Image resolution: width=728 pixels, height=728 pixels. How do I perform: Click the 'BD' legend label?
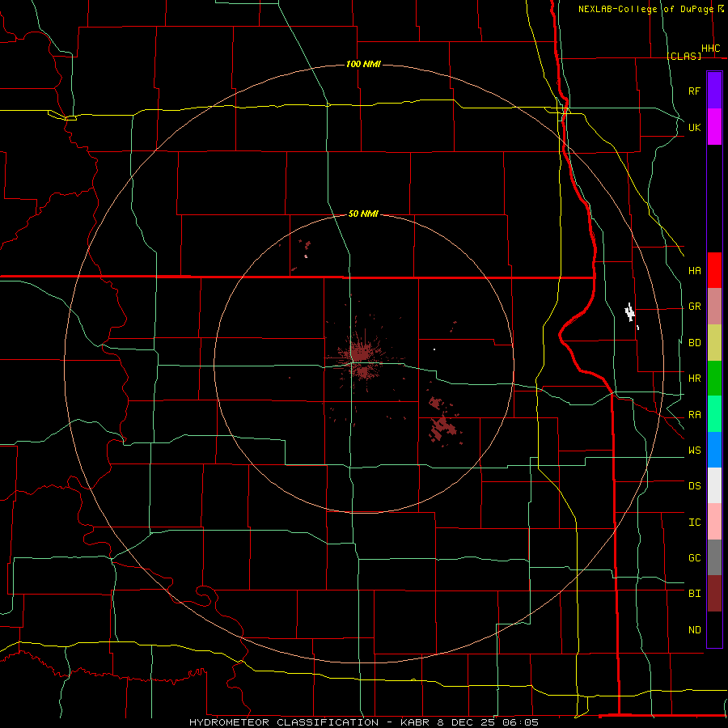click(x=695, y=343)
